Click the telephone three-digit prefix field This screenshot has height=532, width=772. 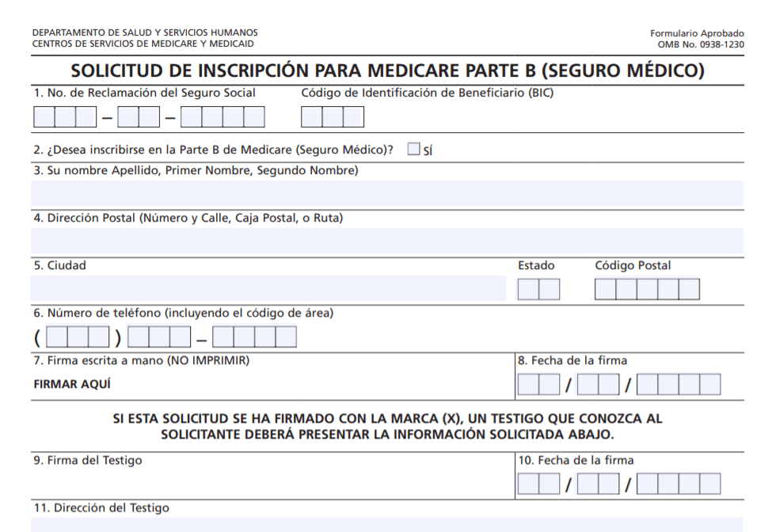[159, 336]
